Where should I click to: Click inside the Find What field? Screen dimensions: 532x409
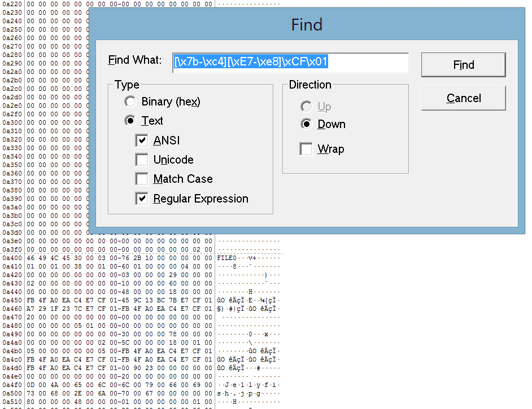point(291,63)
